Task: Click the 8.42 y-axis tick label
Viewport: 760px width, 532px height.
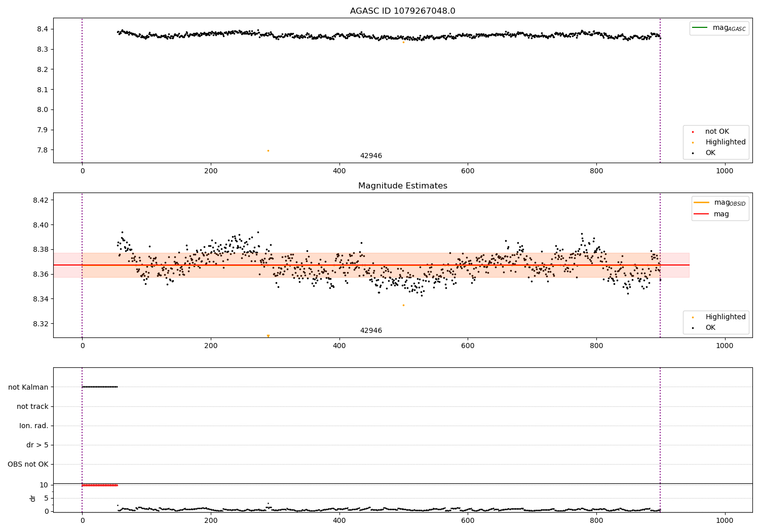Action: [41, 201]
